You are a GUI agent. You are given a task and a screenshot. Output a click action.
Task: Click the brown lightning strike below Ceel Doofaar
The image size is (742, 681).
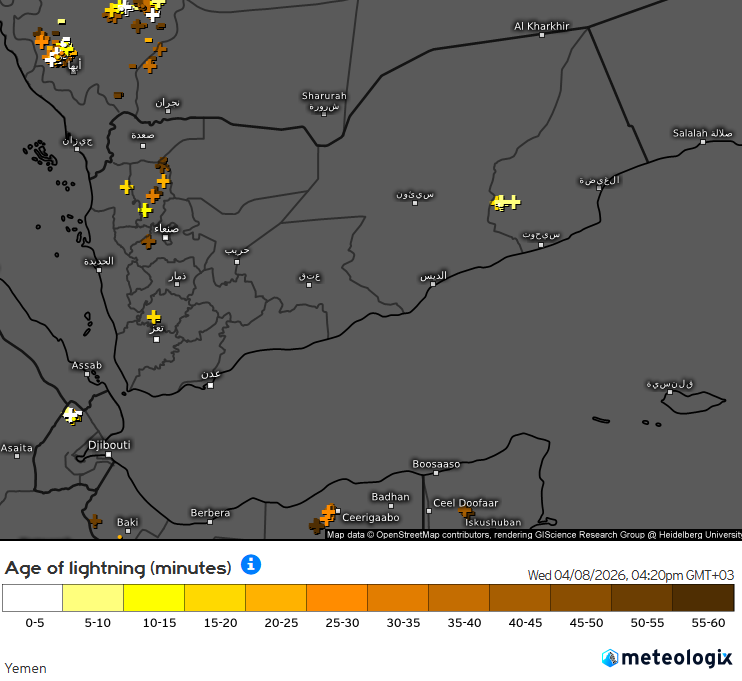(x=466, y=512)
